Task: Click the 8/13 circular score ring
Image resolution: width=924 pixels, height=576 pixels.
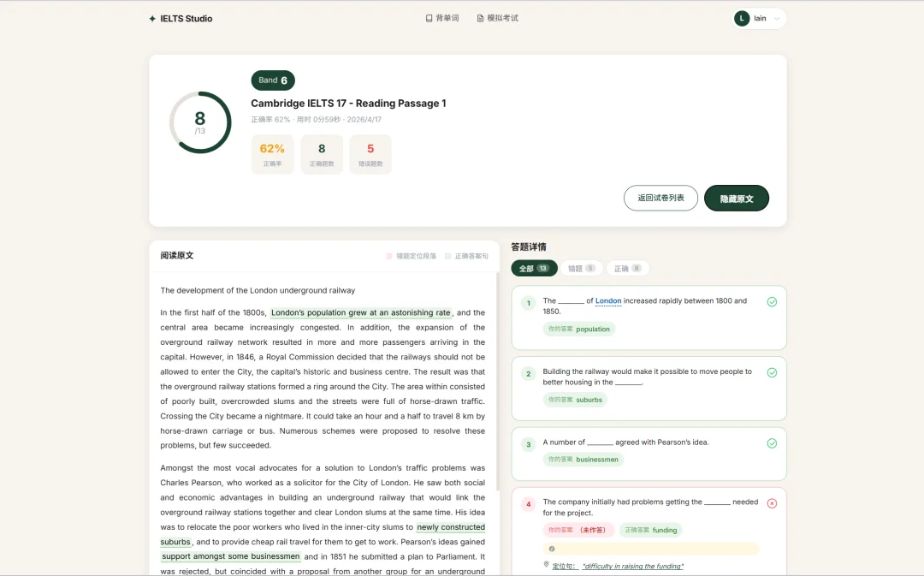Action: pos(200,122)
